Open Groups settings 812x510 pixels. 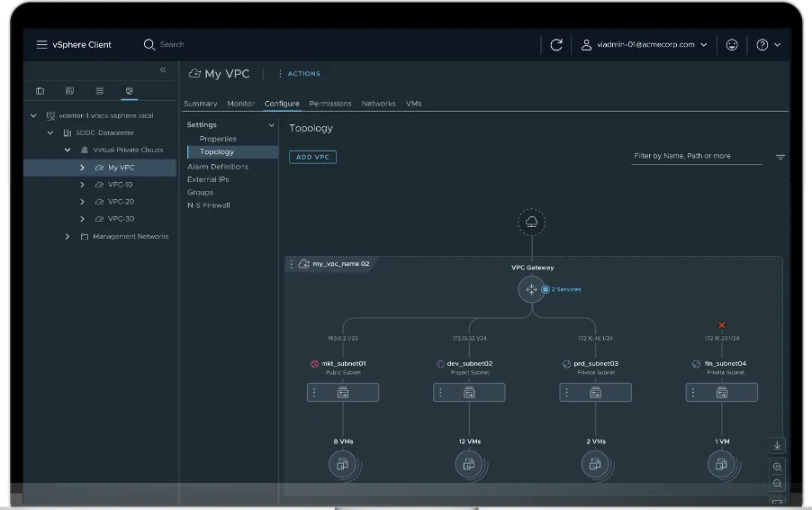click(201, 192)
